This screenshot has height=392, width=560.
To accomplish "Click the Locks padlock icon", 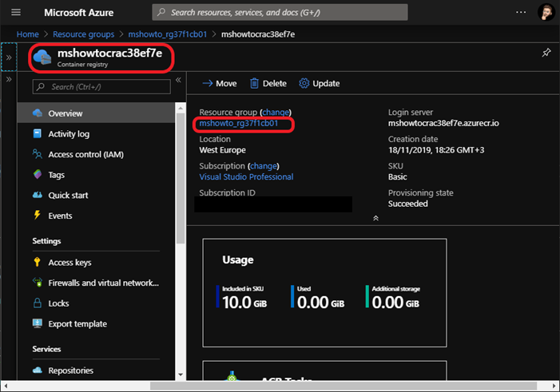I will coord(37,303).
